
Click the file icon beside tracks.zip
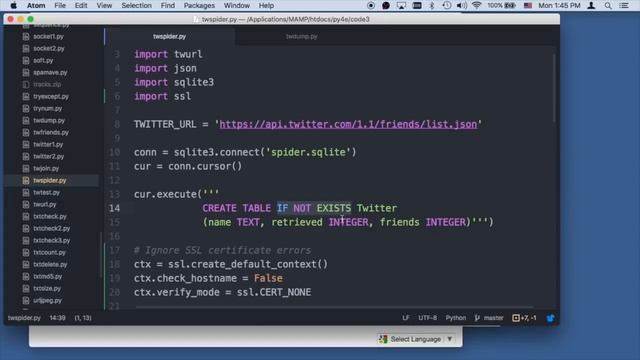point(26,84)
